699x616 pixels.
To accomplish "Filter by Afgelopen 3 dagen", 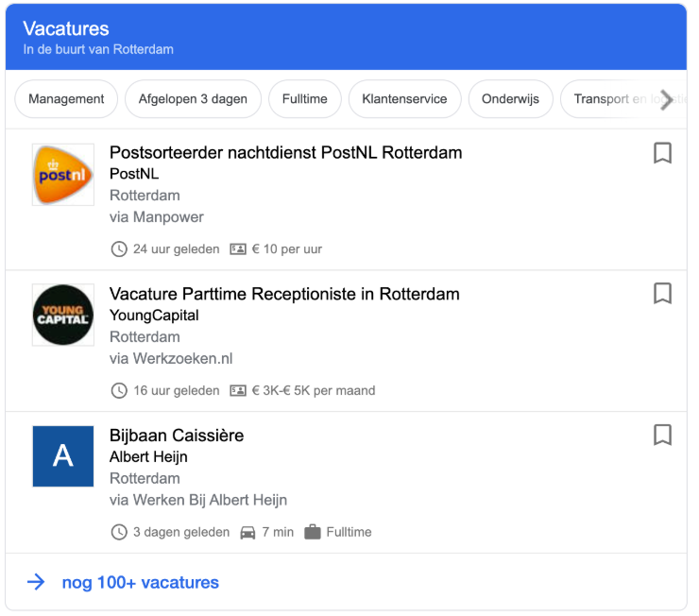I will click(193, 99).
